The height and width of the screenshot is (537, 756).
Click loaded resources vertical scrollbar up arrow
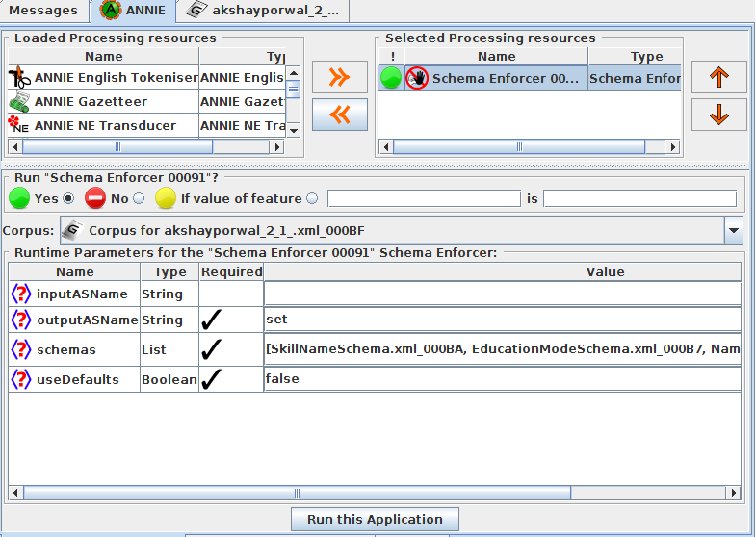[293, 73]
